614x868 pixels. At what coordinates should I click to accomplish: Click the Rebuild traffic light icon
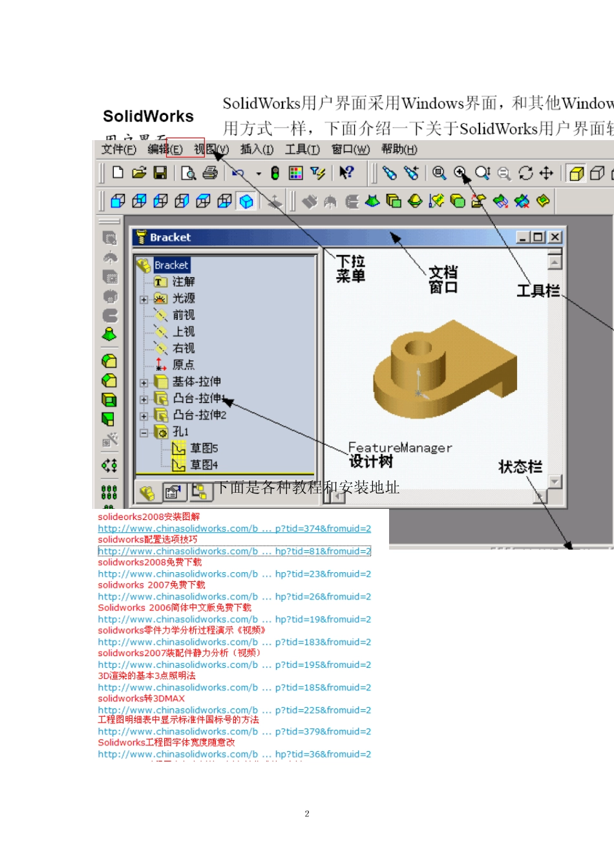(x=275, y=172)
